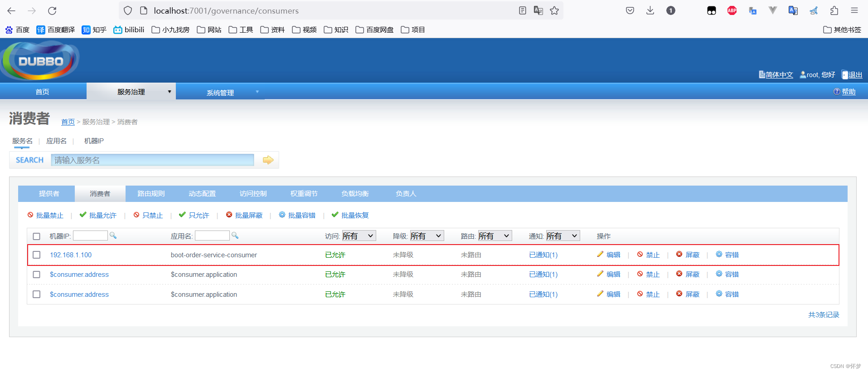868x373 pixels.
Task: Click magnifier icon next to 机器IP filter
Action: [113, 236]
